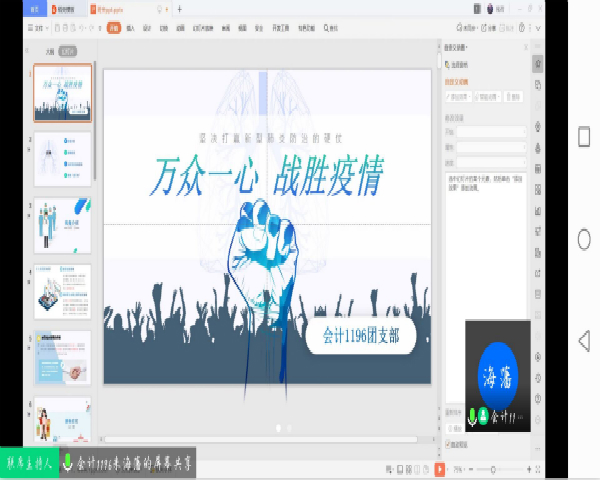Click the animation panel vertical scrollbar
This screenshot has height=480, width=600.
click(x=439, y=60)
